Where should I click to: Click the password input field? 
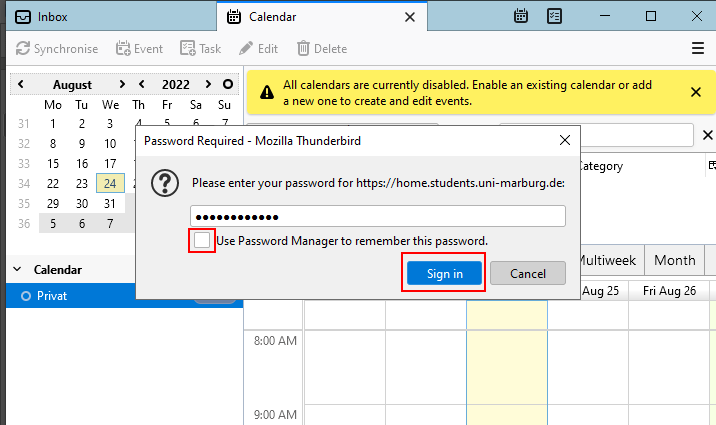pos(378,217)
